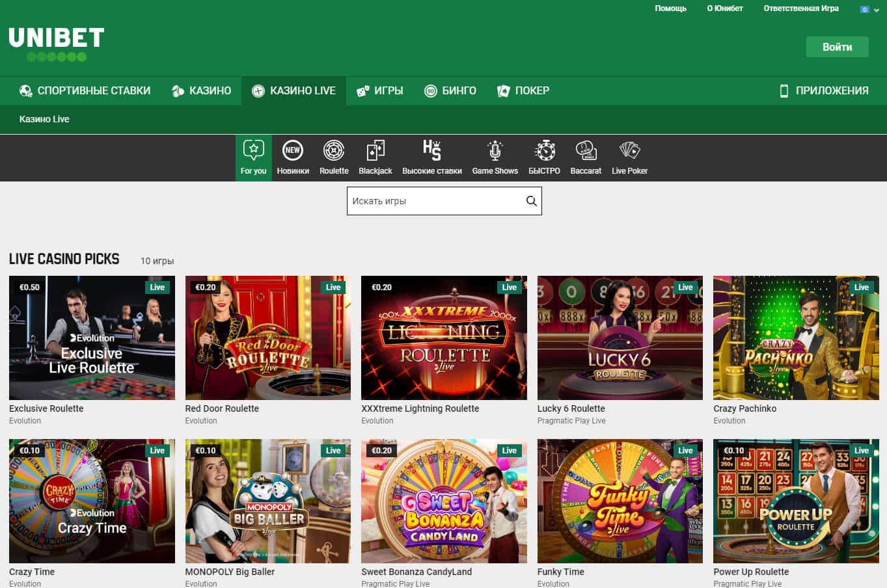Viewport: 887px width, 588px height.
Task: Open the MONOPOLY Big Baller thumbnail
Action: pos(267,501)
